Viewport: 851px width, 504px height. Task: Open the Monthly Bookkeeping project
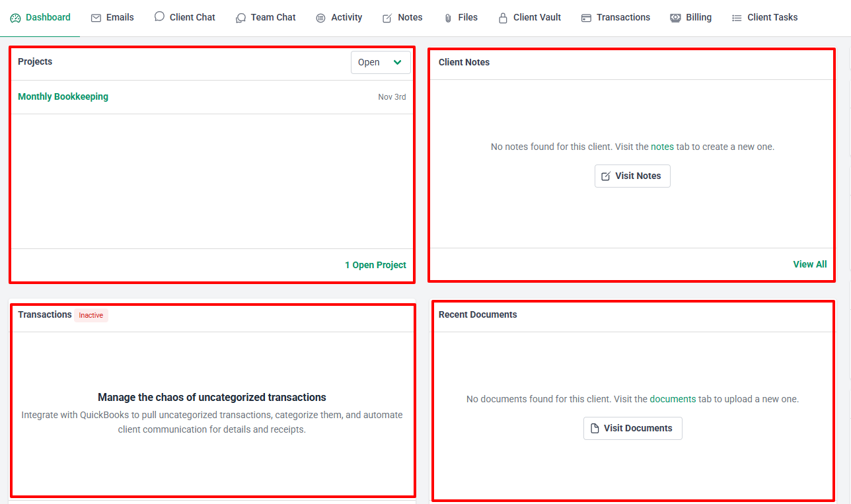coord(63,96)
